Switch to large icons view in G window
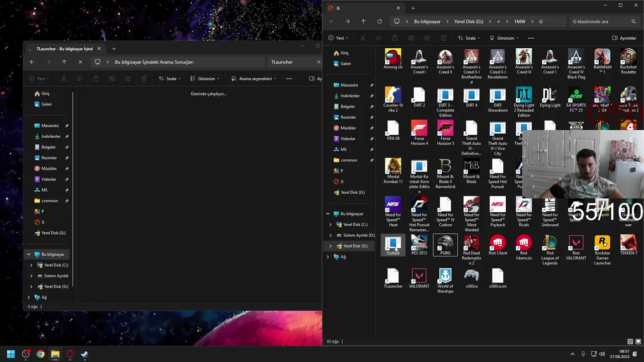The width and height of the screenshot is (644, 362). 638,342
